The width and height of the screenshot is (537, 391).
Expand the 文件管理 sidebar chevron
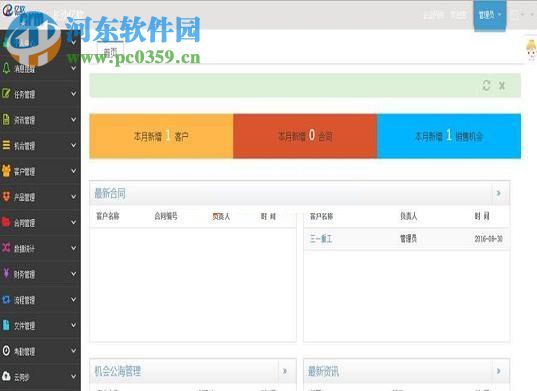(73, 325)
